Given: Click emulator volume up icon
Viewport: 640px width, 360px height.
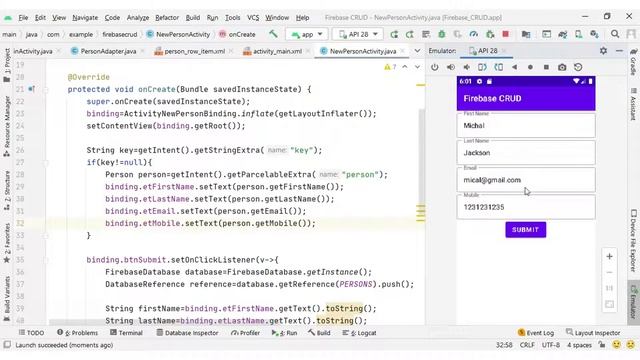Looking at the screenshot, I should [x=451, y=67].
